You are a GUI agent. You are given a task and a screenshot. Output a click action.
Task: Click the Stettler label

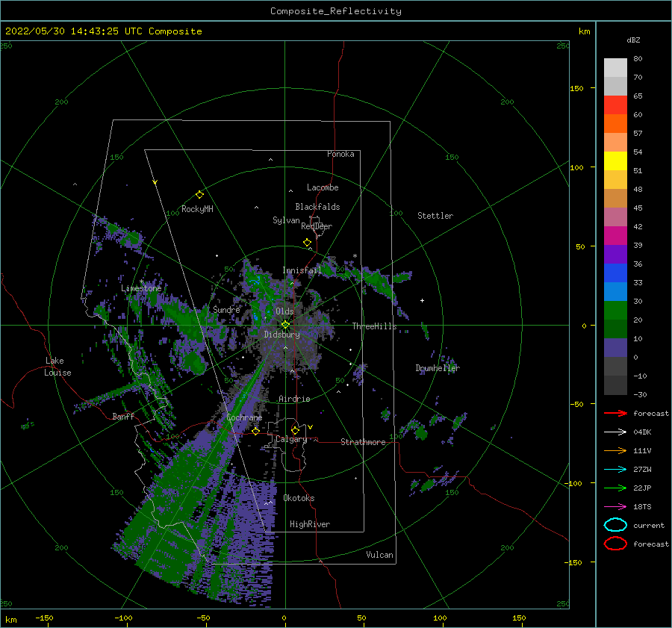[435, 216]
